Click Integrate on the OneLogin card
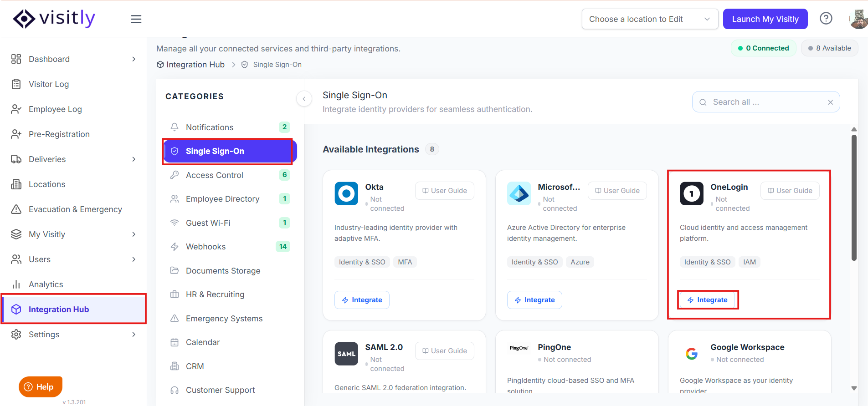The image size is (868, 406). coord(707,300)
